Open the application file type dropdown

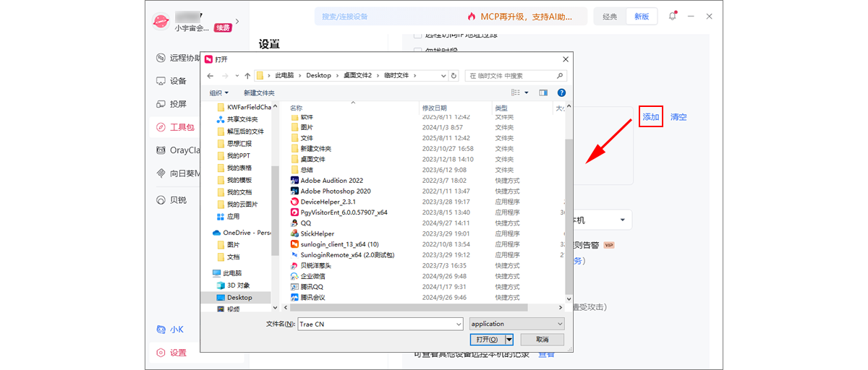pos(516,324)
